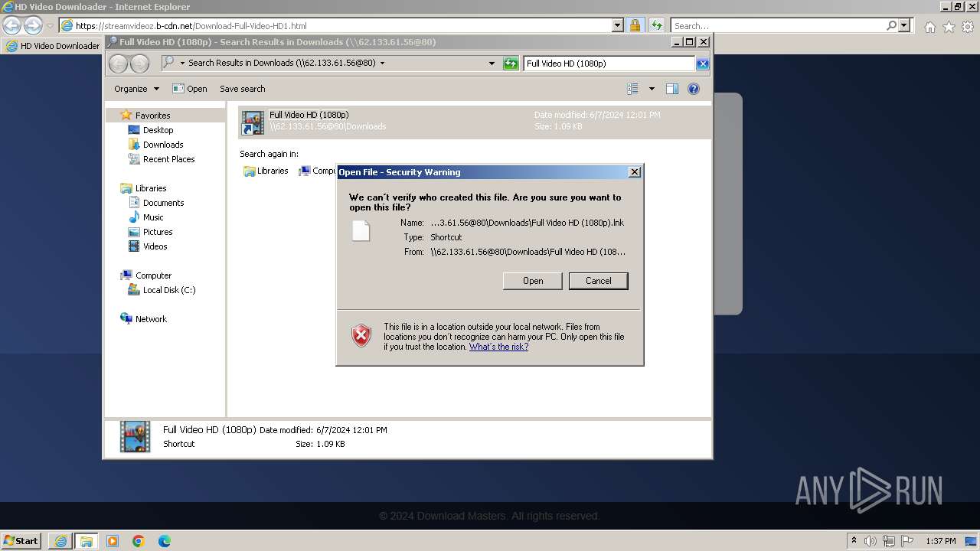Image resolution: width=980 pixels, height=551 pixels.
Task: Click the Action Center flag icon
Action: pyautogui.click(x=907, y=541)
